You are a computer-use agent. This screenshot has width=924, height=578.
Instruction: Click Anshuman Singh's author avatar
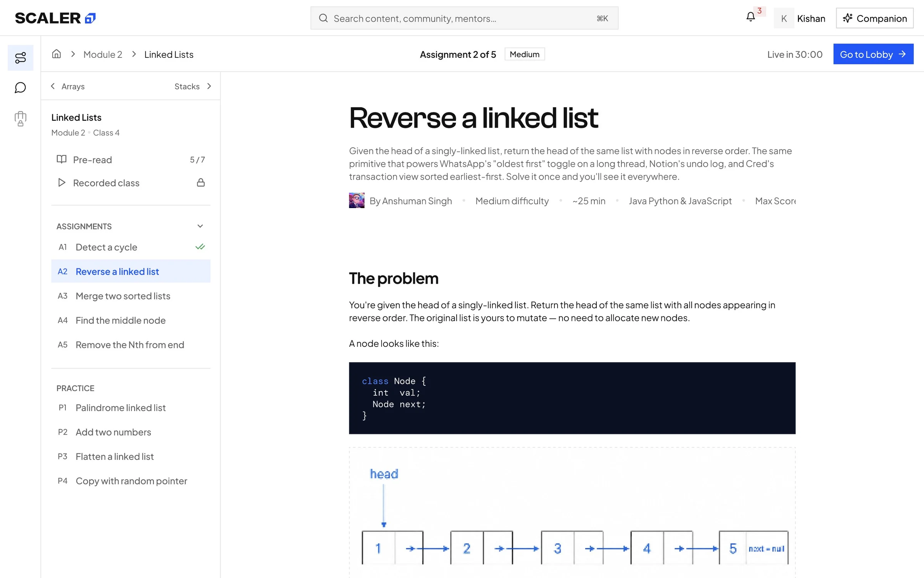click(357, 201)
